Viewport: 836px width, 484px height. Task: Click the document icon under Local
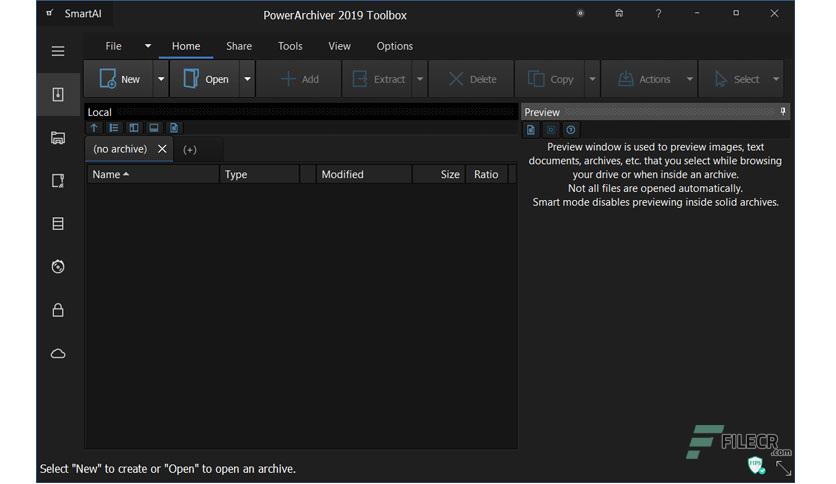pos(174,128)
